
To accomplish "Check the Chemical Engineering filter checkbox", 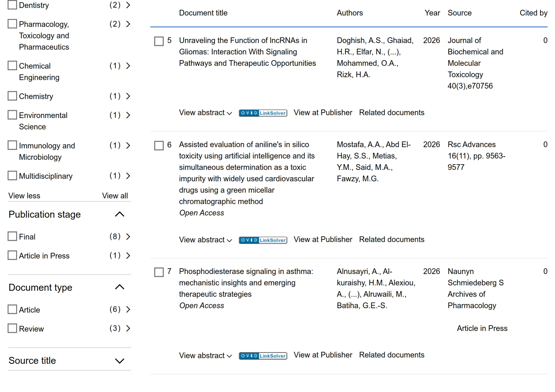I will pos(12,66).
